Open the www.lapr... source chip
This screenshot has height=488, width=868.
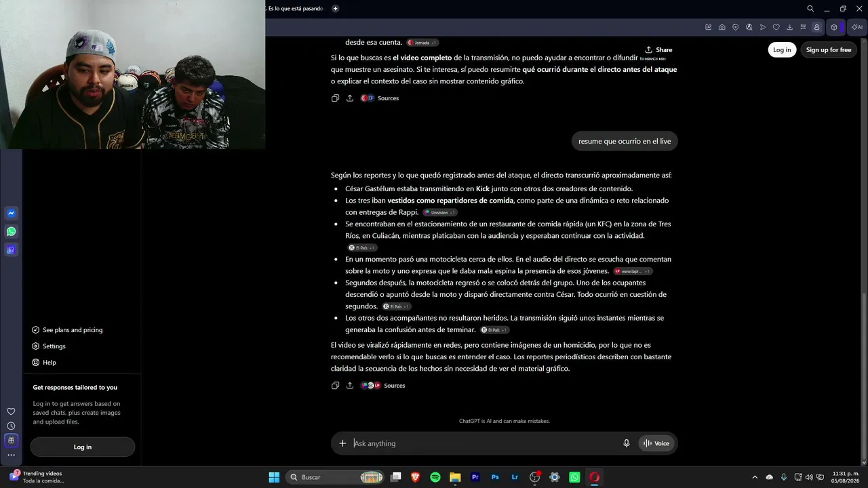[x=633, y=271]
